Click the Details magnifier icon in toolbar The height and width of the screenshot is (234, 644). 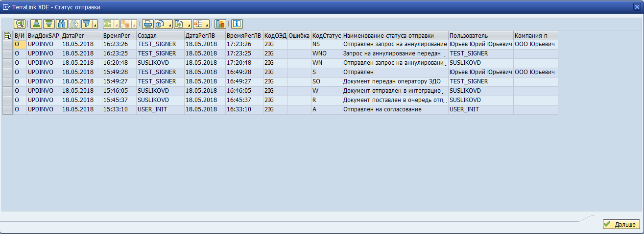click(x=20, y=24)
